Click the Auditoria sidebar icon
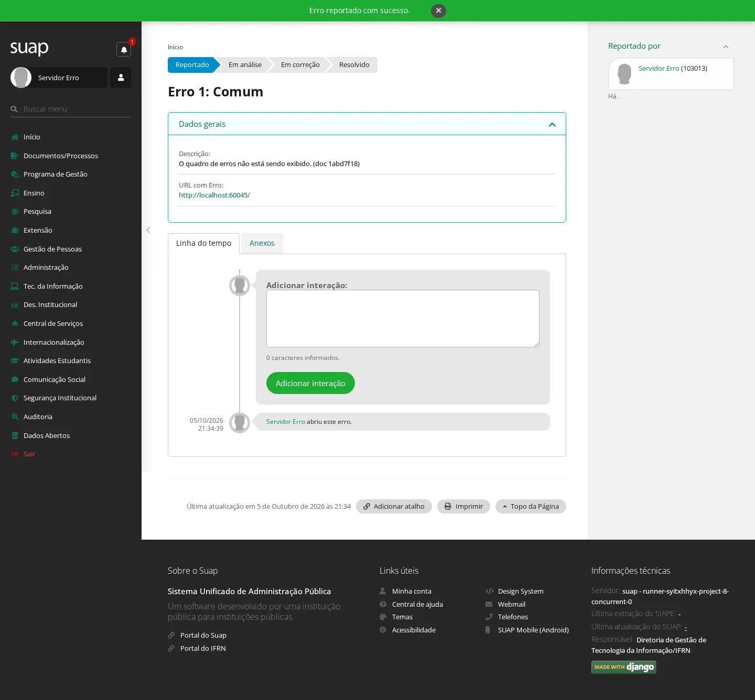This screenshot has height=700, width=755. tap(15, 417)
